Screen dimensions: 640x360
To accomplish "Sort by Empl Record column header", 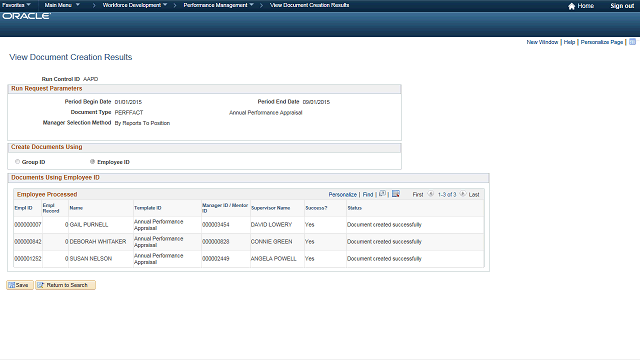I will click(x=51, y=208).
